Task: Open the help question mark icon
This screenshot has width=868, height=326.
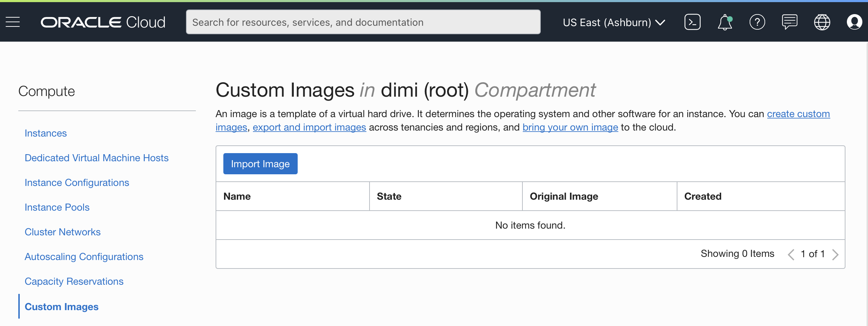Action: tap(757, 22)
